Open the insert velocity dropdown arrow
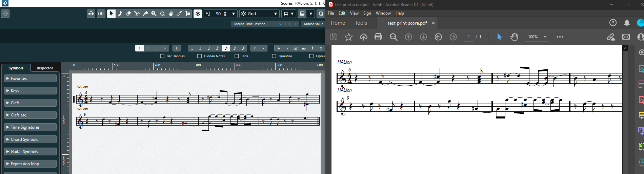The height and width of the screenshot is (174, 644). (234, 14)
